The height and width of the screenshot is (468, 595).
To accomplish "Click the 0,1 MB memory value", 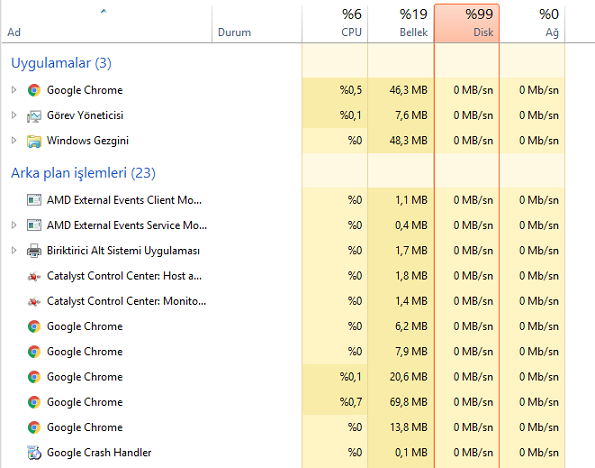I will point(411,452).
